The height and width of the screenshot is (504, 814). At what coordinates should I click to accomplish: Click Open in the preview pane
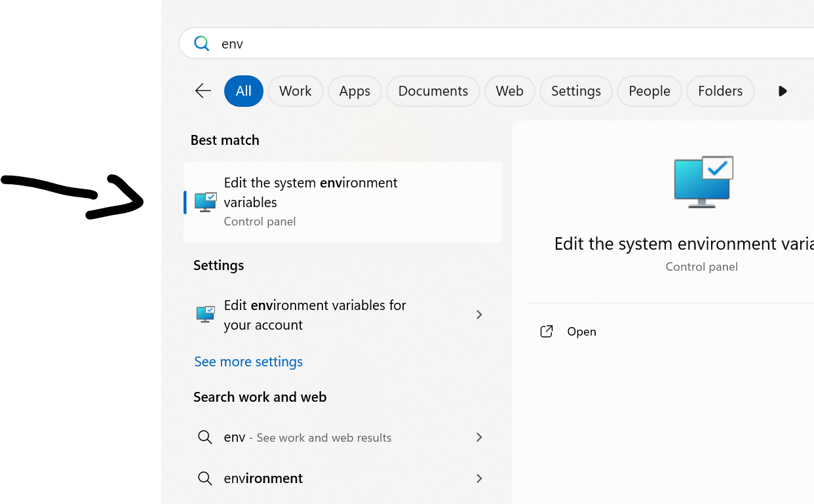581,332
